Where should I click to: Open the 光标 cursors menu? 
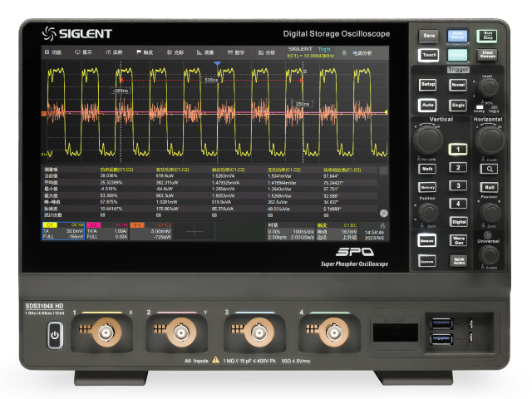tap(175, 52)
